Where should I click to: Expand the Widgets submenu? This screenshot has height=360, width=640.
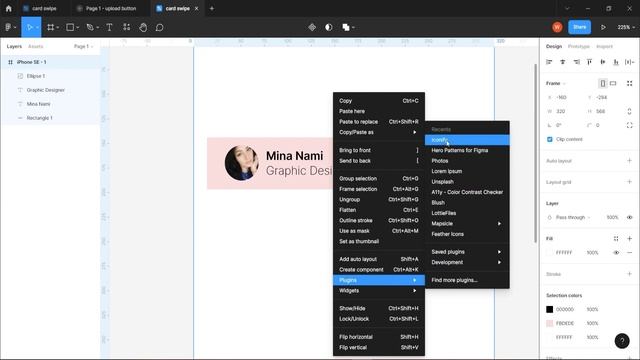[x=379, y=291]
